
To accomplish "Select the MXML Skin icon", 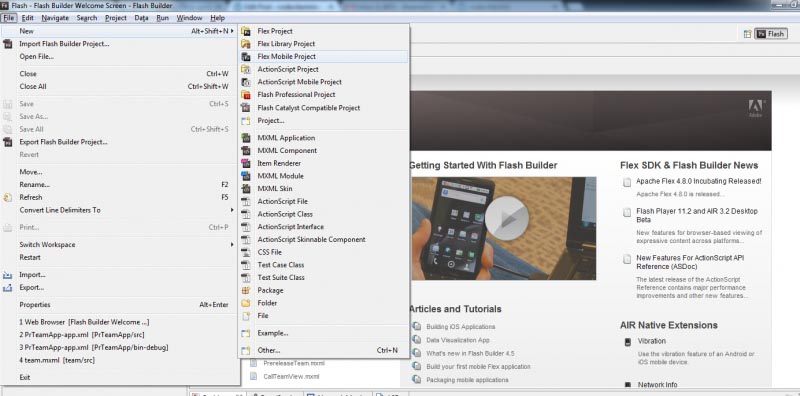I will (x=246, y=189).
